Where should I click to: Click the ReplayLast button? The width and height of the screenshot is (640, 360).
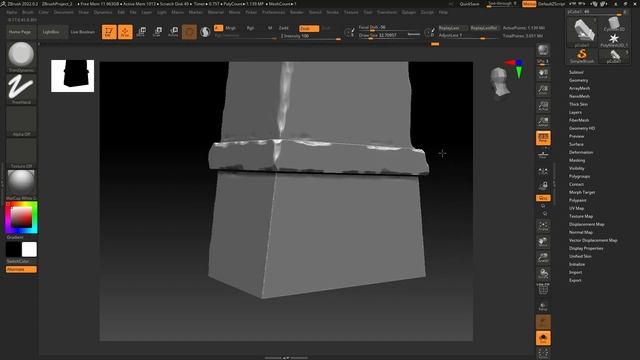point(452,28)
